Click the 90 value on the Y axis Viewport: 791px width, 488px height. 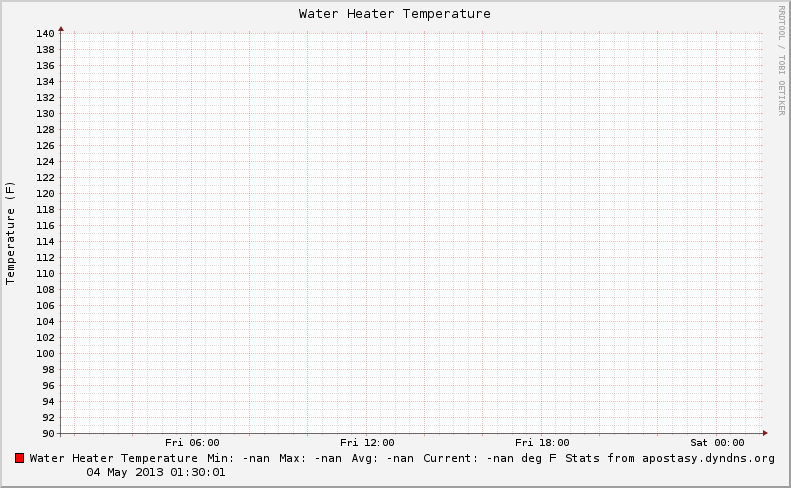click(48, 433)
